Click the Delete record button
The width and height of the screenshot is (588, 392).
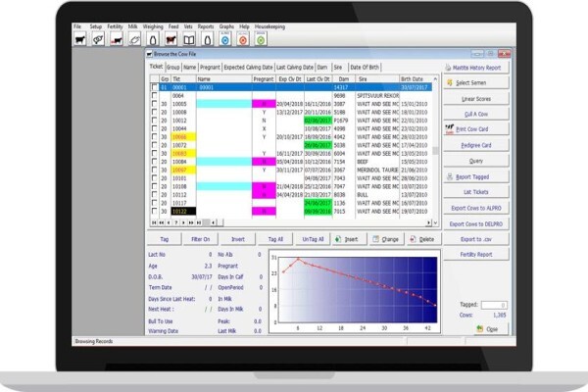423,239
